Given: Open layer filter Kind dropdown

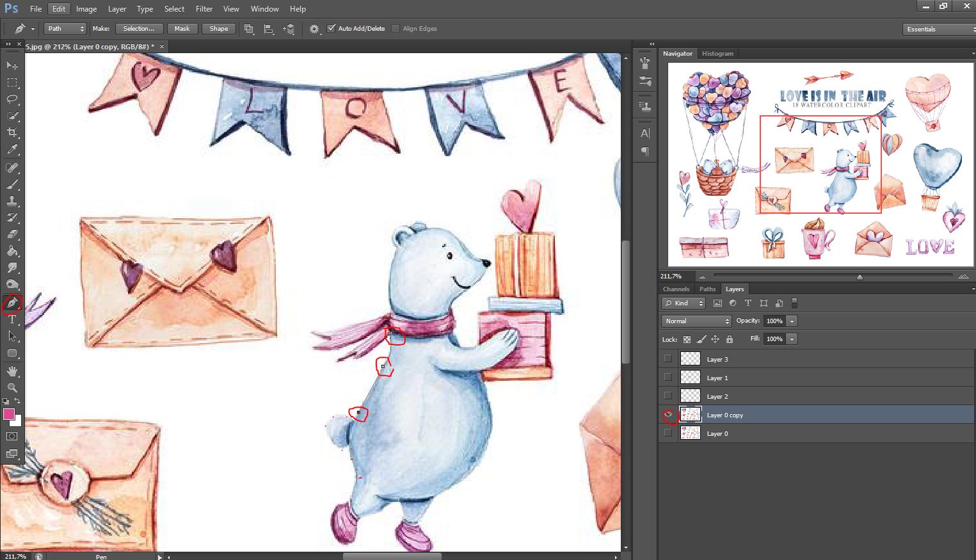Looking at the screenshot, I should tap(684, 303).
